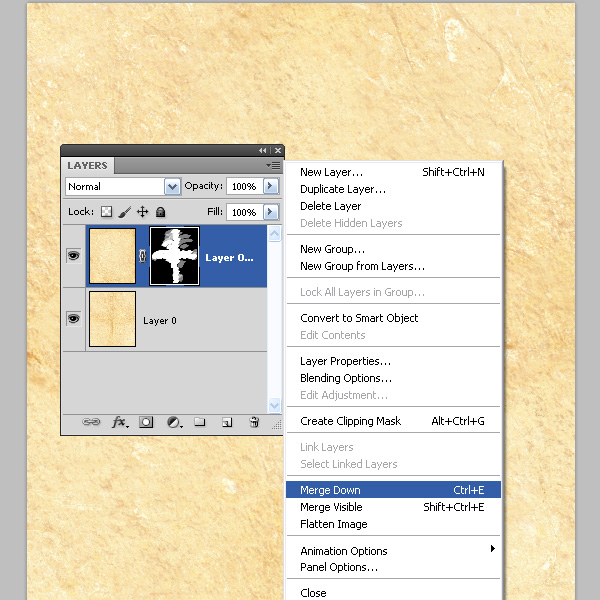Open Blending Options...
600x600 pixels.
coord(393,378)
